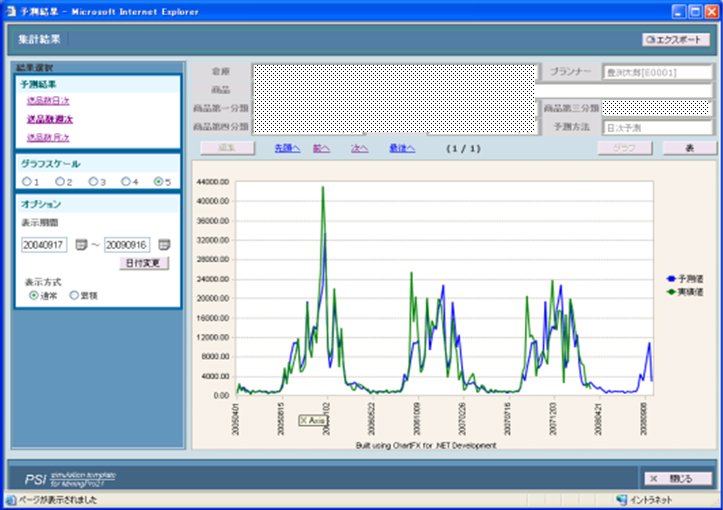723x510 pixels.
Task: Go to previous record with 前へ
Action: click(321, 148)
